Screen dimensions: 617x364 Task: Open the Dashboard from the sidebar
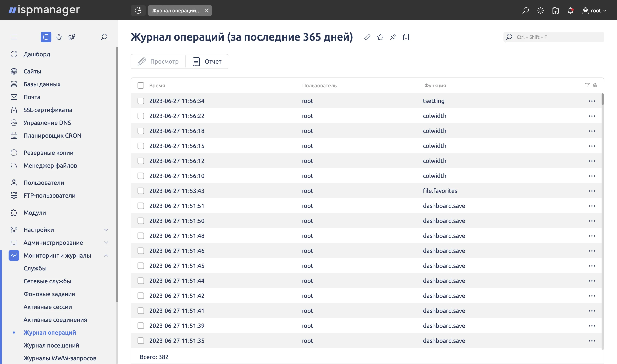pyautogui.click(x=37, y=54)
